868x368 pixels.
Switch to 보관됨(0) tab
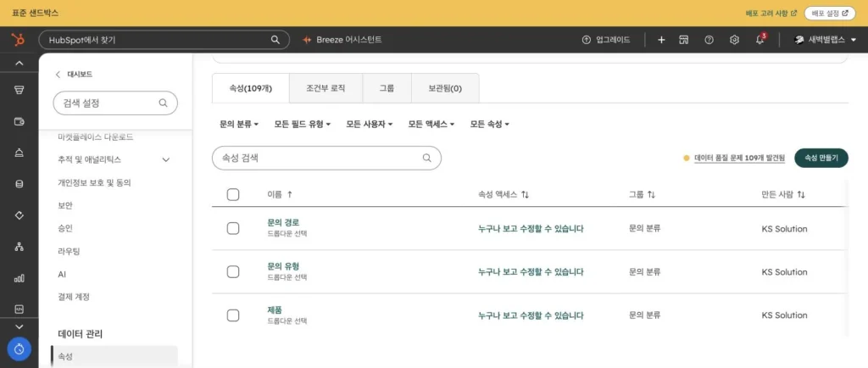coord(445,88)
